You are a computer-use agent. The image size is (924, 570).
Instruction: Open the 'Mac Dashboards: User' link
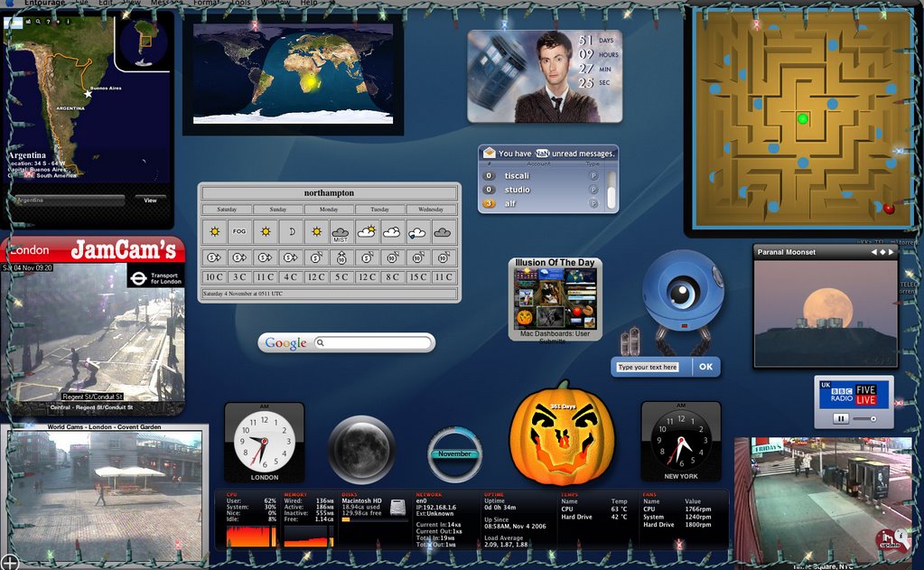click(555, 333)
